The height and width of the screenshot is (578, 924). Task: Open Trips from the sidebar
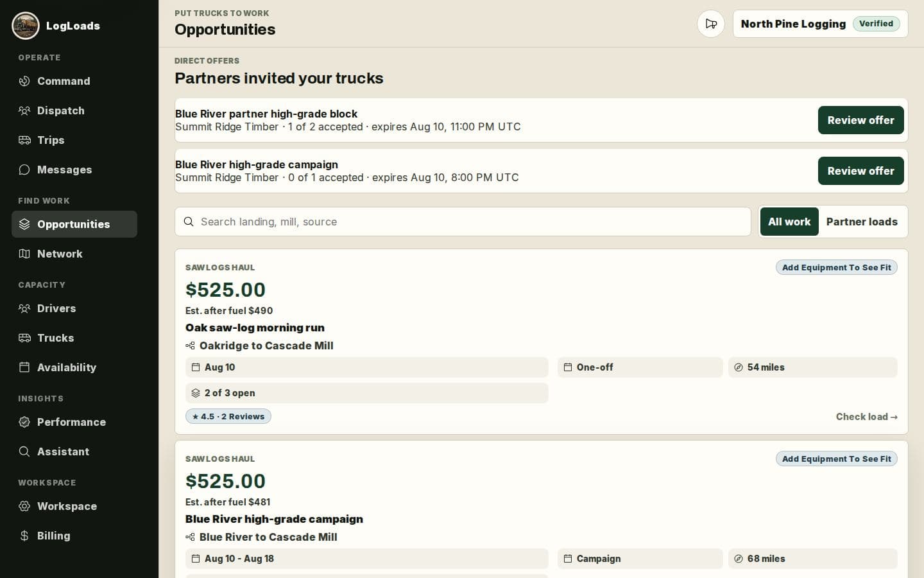click(74, 140)
